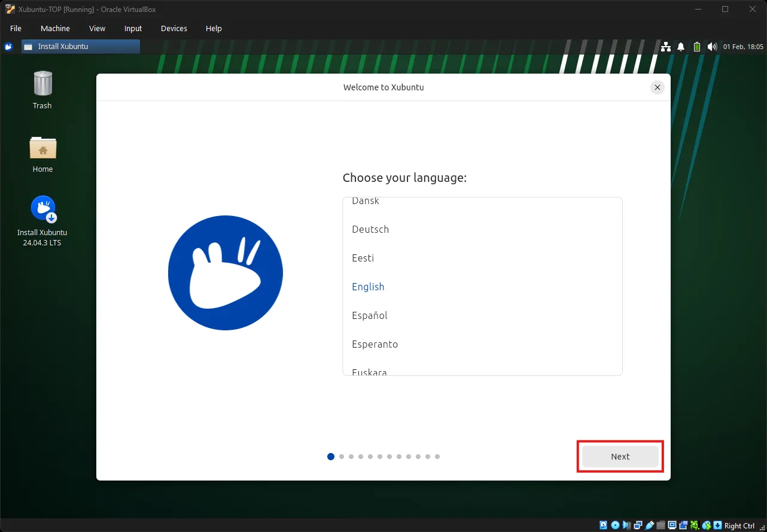This screenshot has height=532, width=767.
Task: Select English as the installer language
Action: pyautogui.click(x=368, y=287)
